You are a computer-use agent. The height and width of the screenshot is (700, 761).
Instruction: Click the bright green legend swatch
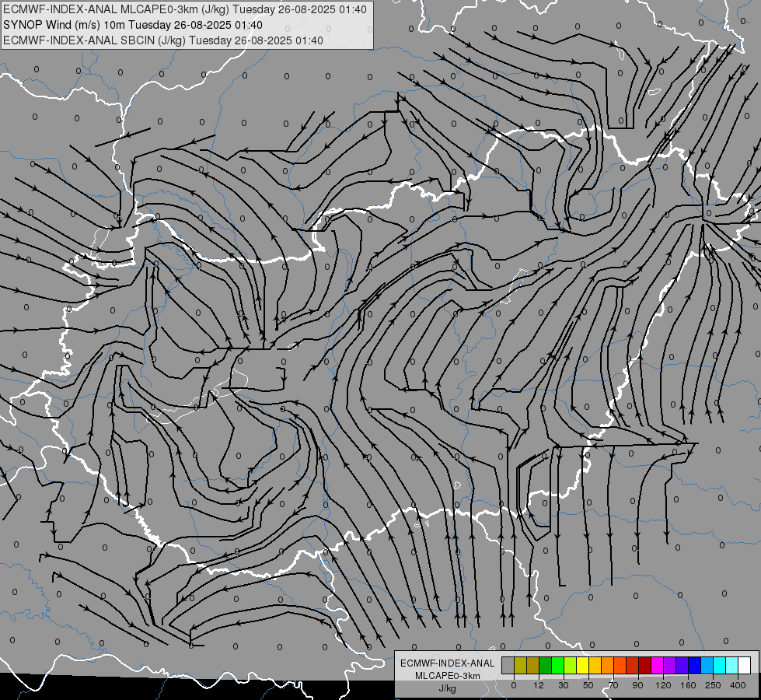coord(557,666)
